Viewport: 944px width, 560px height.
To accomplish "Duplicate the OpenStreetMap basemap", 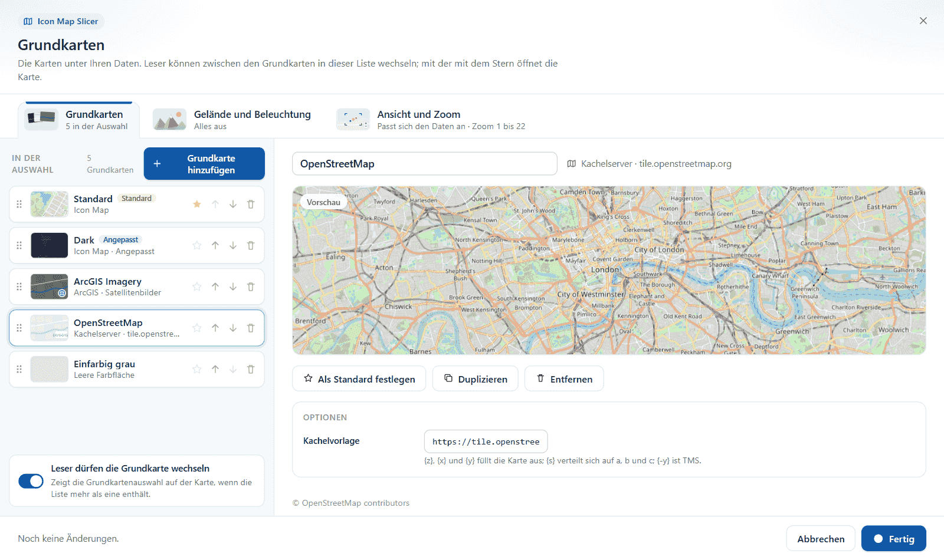I will [476, 379].
